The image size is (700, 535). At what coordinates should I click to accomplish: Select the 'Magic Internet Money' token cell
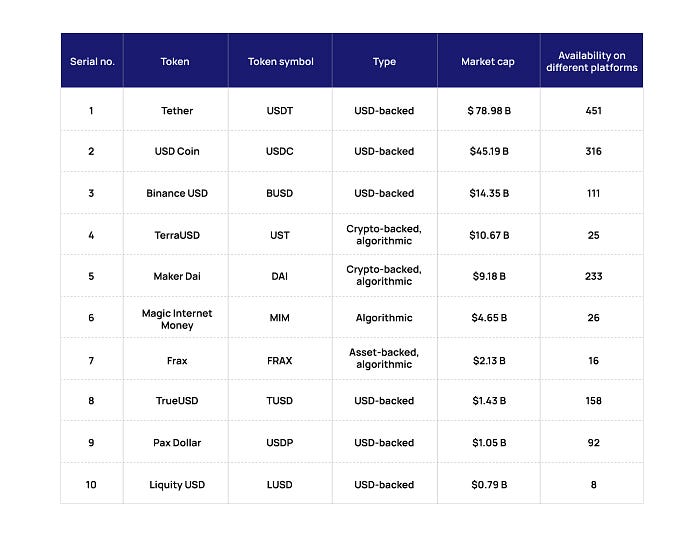(x=177, y=319)
